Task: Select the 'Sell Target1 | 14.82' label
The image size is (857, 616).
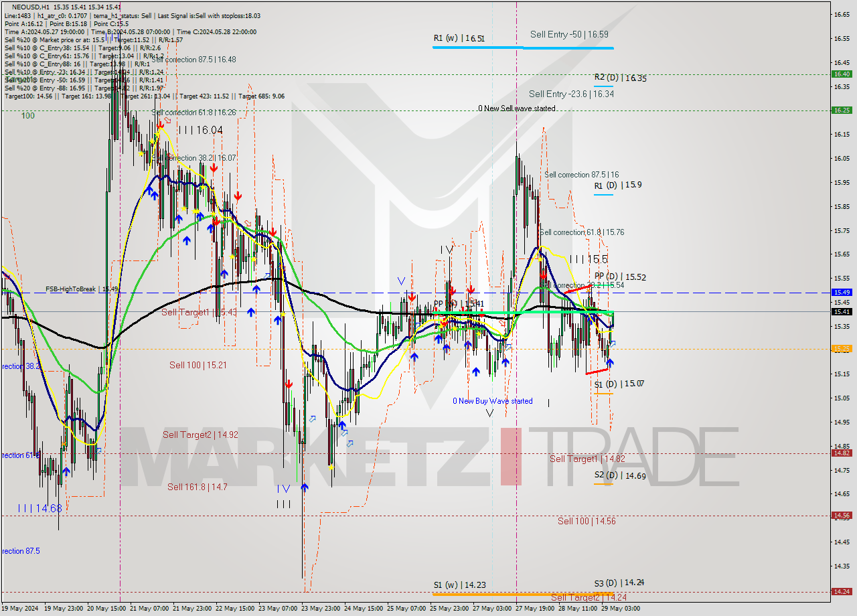Action: click(x=587, y=459)
